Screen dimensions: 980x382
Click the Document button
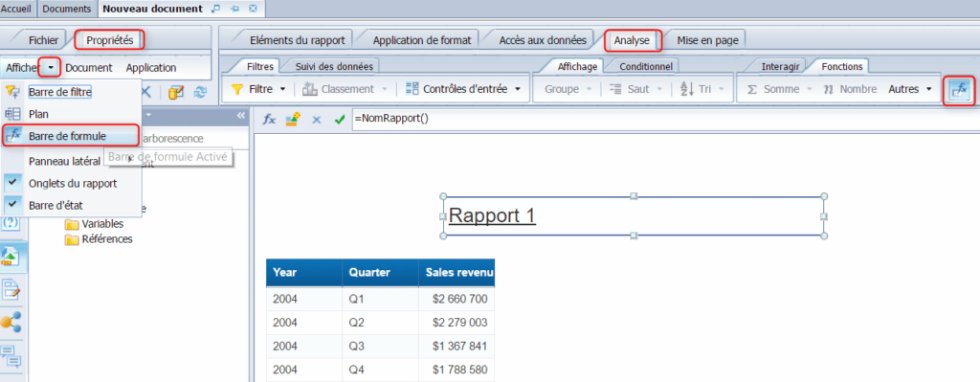pos(89,68)
